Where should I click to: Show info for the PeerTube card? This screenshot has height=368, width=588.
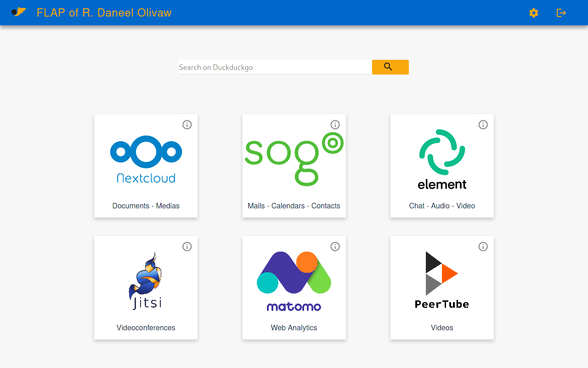click(x=483, y=247)
